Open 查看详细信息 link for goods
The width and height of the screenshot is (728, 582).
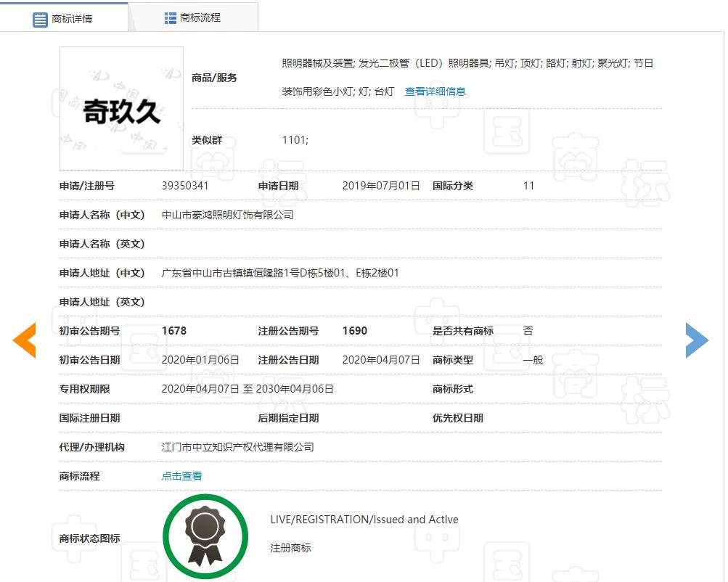click(x=435, y=91)
